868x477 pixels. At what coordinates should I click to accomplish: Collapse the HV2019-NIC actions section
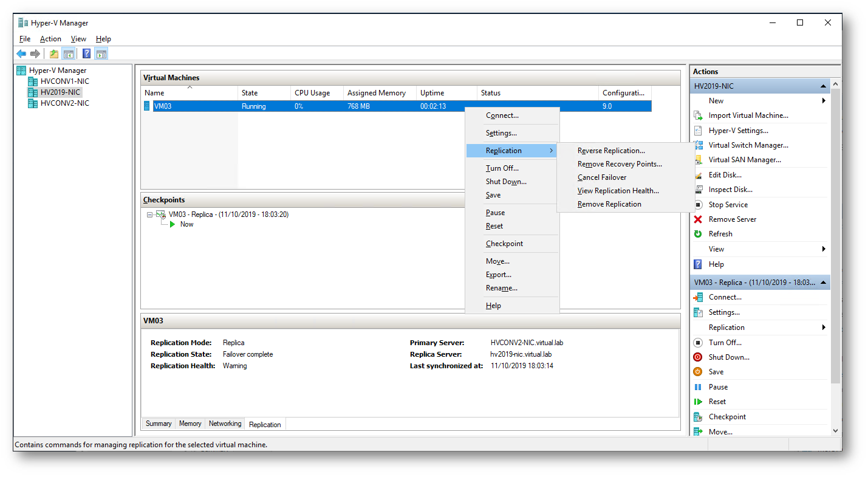(x=823, y=86)
